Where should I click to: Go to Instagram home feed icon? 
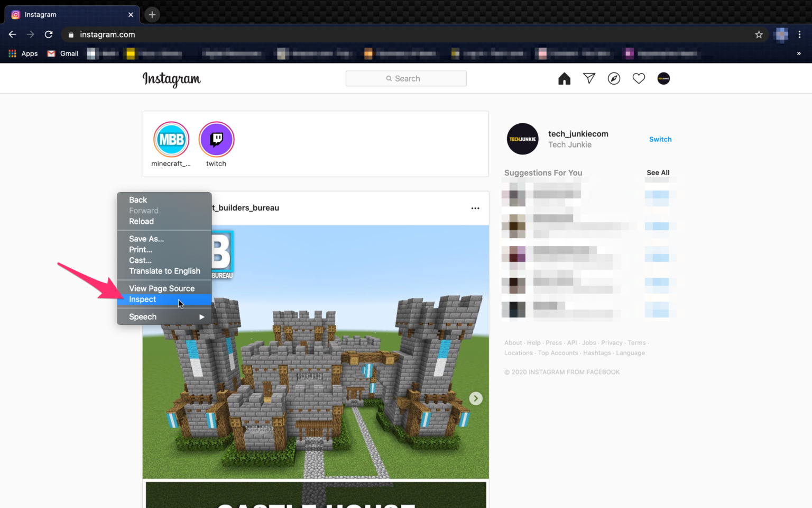[x=564, y=79]
